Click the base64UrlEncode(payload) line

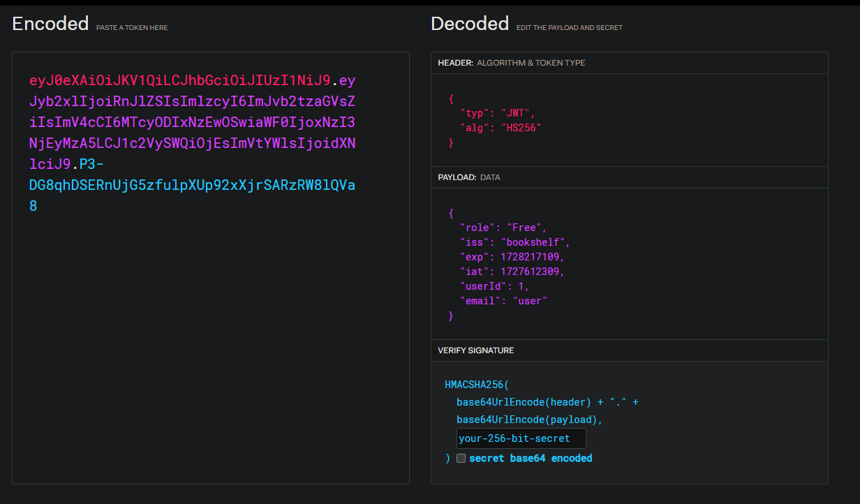tap(530, 420)
